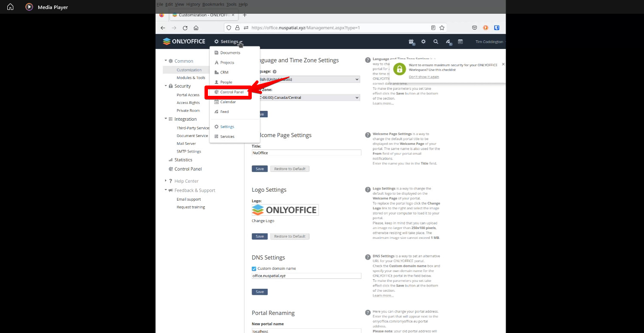
Task: Click the custom domain name input field
Action: coord(306,276)
